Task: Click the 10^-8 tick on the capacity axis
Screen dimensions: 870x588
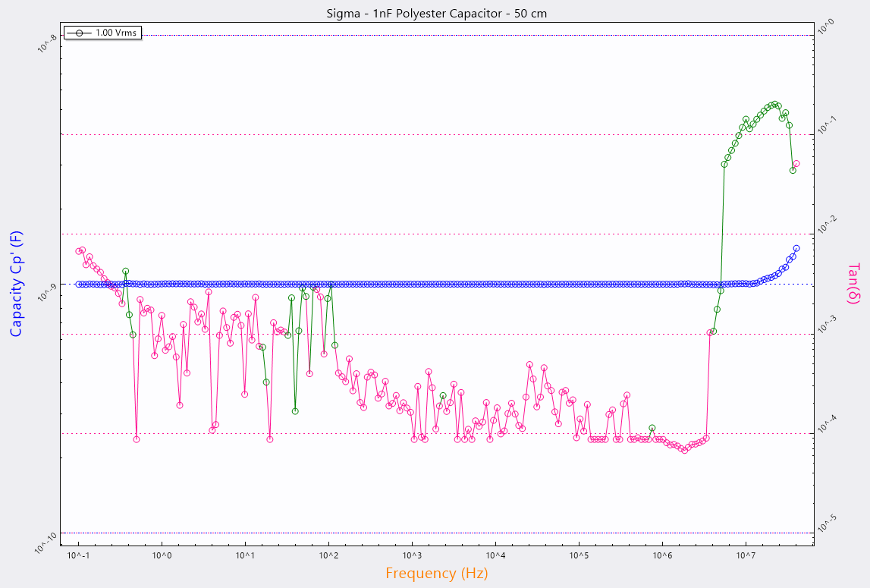Action: pos(47,42)
